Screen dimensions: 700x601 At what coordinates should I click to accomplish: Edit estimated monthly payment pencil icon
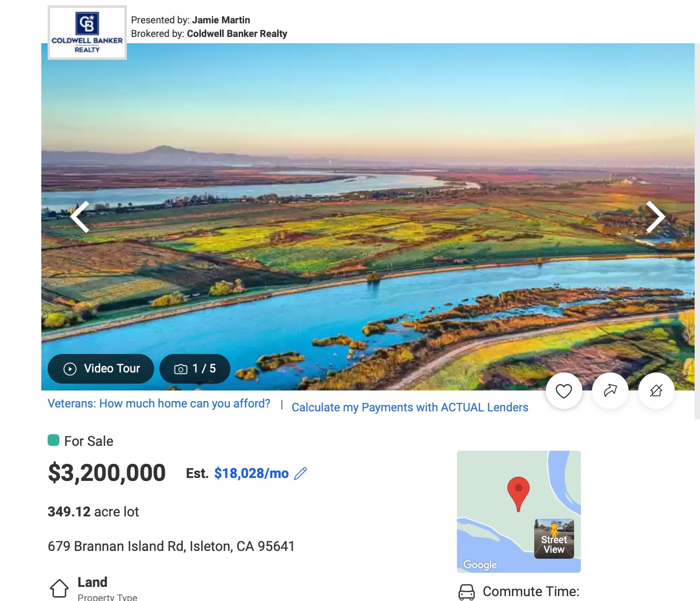click(300, 473)
